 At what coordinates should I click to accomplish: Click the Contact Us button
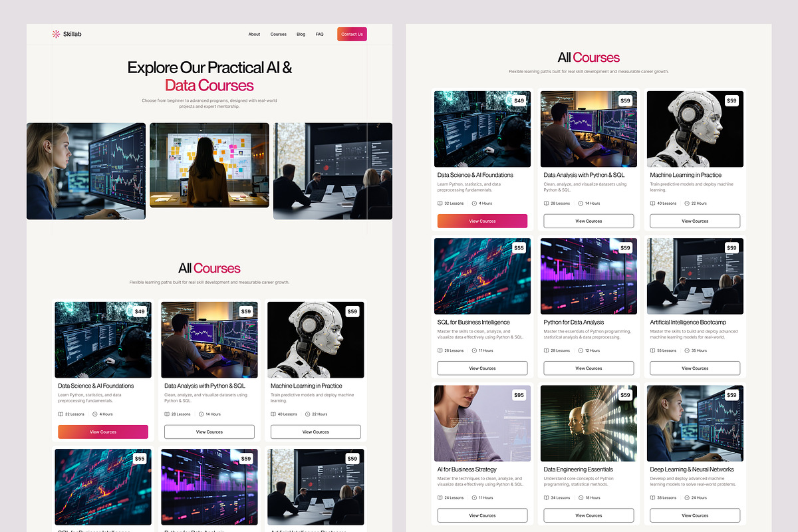352,34
